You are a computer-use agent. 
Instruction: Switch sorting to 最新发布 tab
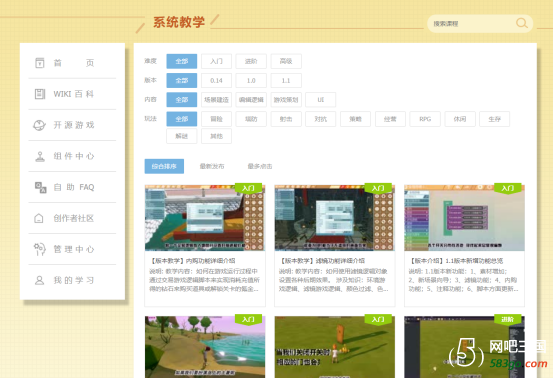[212, 166]
